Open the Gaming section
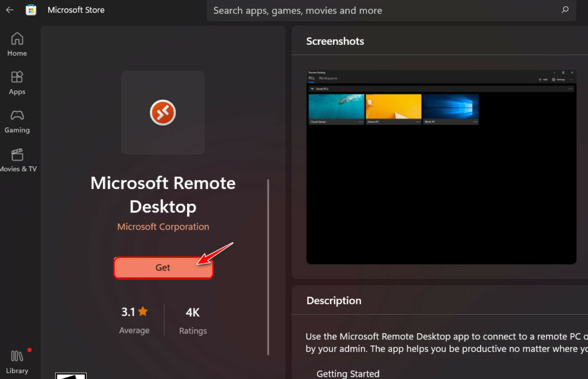 pos(17,122)
